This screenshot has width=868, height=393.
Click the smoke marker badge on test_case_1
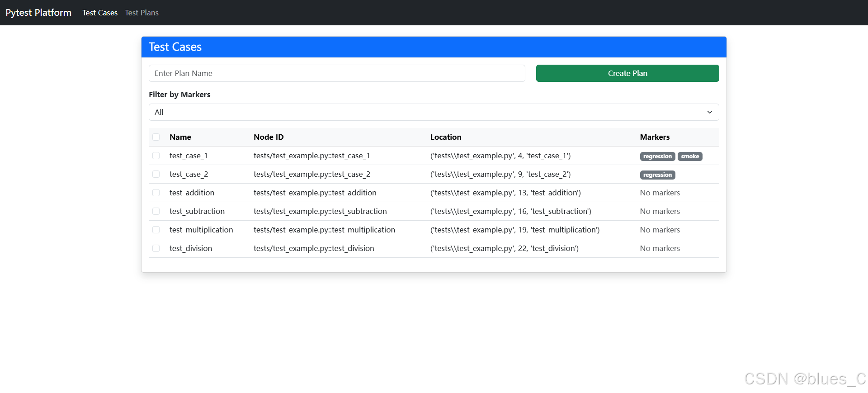[x=690, y=156]
